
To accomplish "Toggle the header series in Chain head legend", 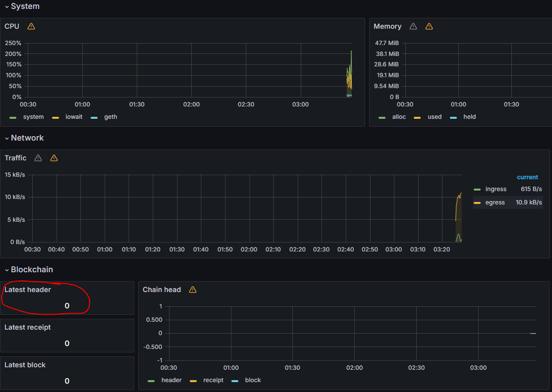I will [171, 380].
